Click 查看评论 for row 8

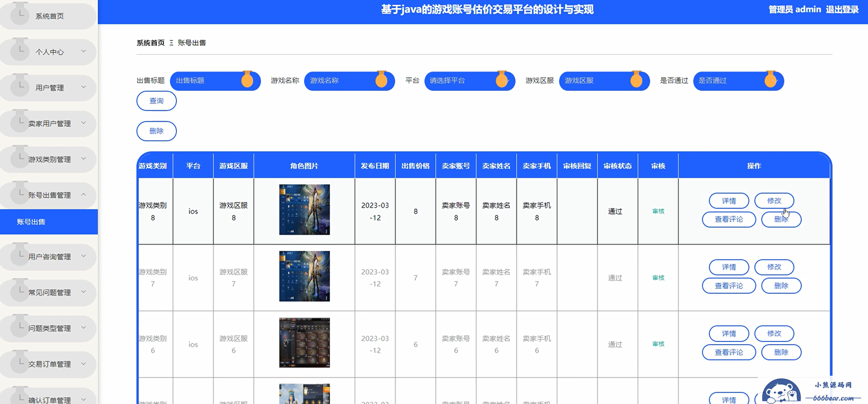click(729, 219)
